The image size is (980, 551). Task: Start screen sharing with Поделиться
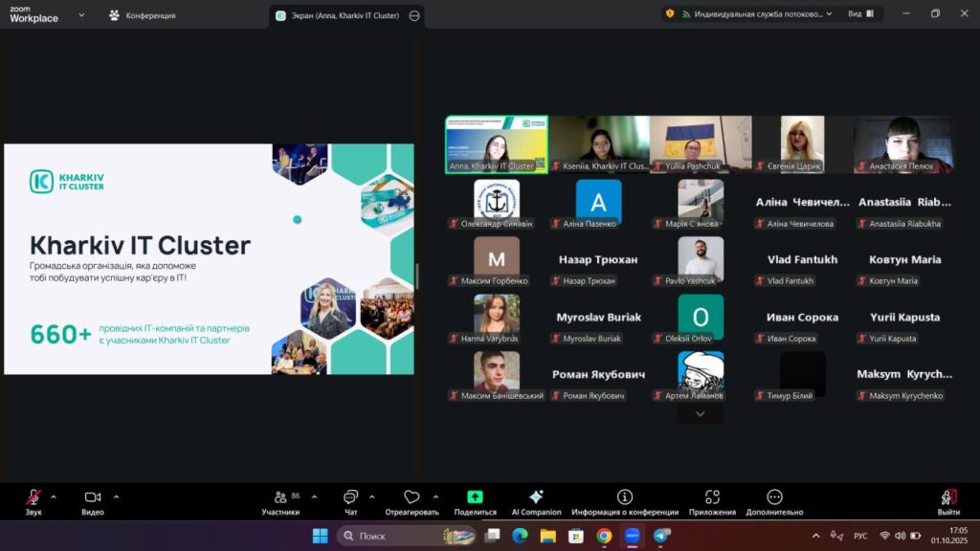tap(475, 501)
